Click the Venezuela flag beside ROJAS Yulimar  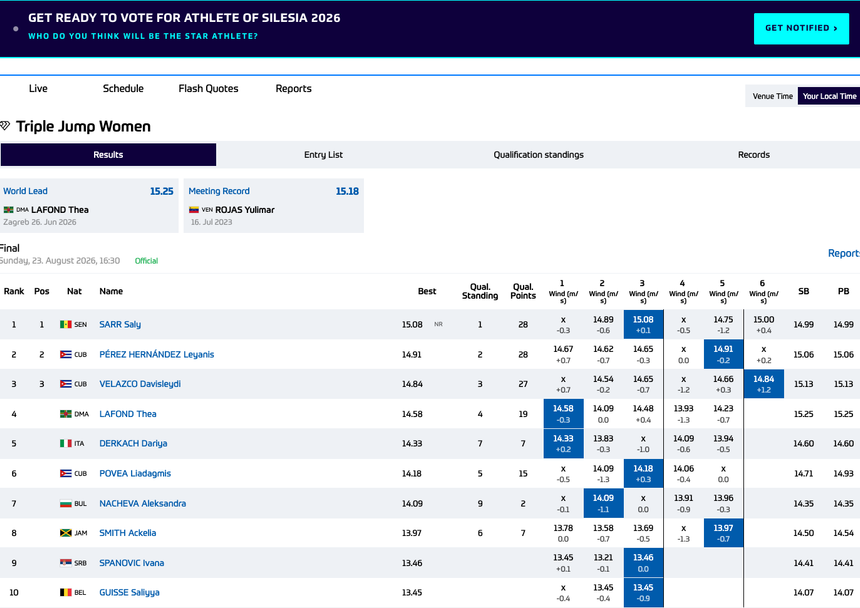pyautogui.click(x=194, y=210)
